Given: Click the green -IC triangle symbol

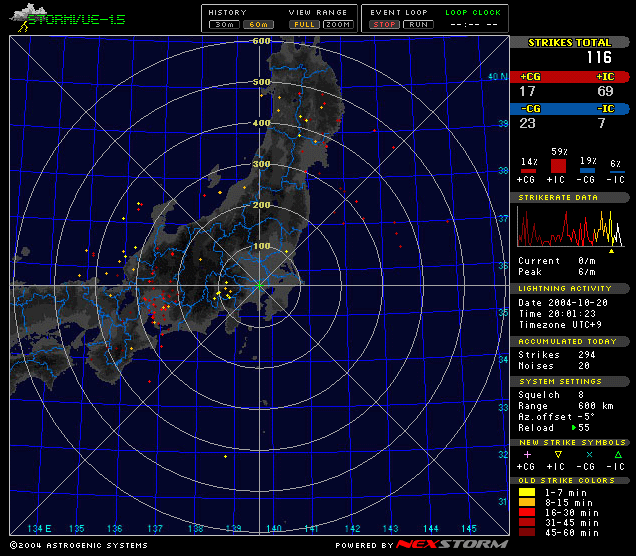Looking at the screenshot, I should click(x=618, y=455).
